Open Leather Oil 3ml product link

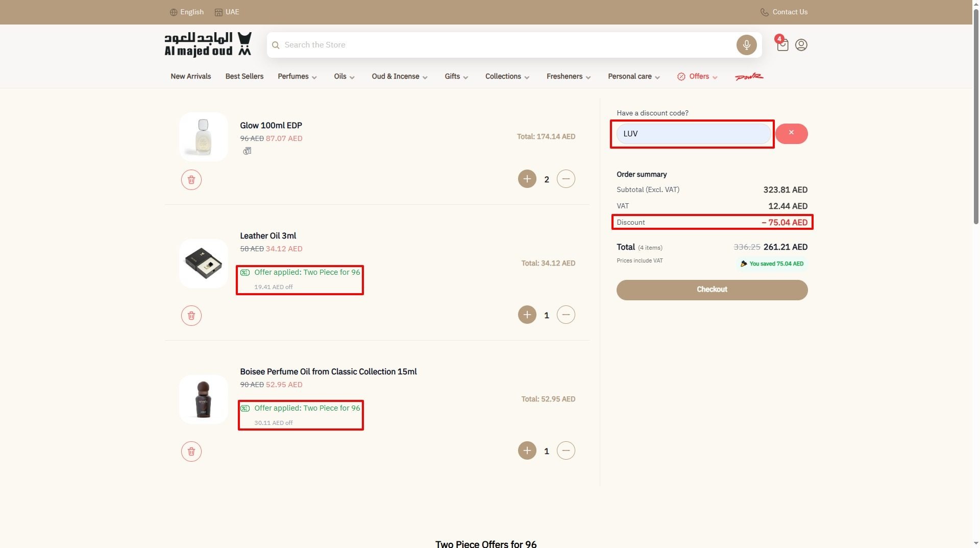pos(268,236)
